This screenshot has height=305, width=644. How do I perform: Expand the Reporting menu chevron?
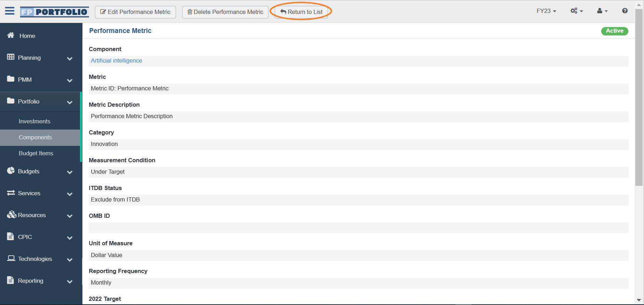pyautogui.click(x=70, y=281)
